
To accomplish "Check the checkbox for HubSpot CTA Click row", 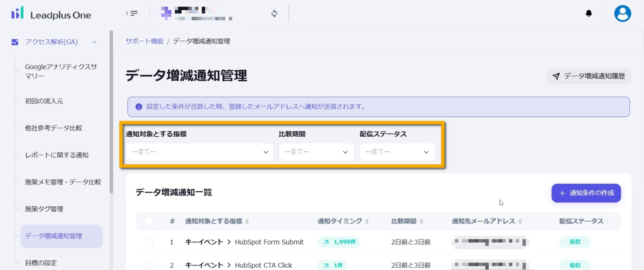I will coord(149,265).
